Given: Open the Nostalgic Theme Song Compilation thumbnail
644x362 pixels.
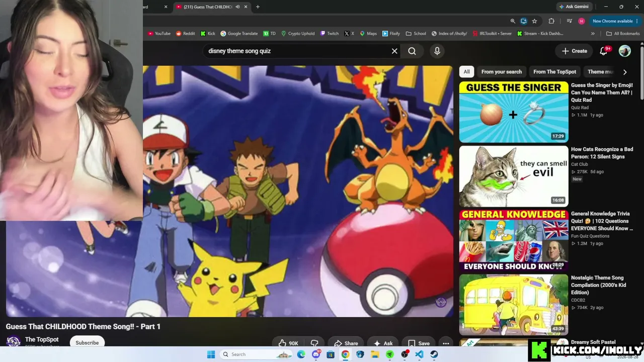Looking at the screenshot, I should 514,305.
